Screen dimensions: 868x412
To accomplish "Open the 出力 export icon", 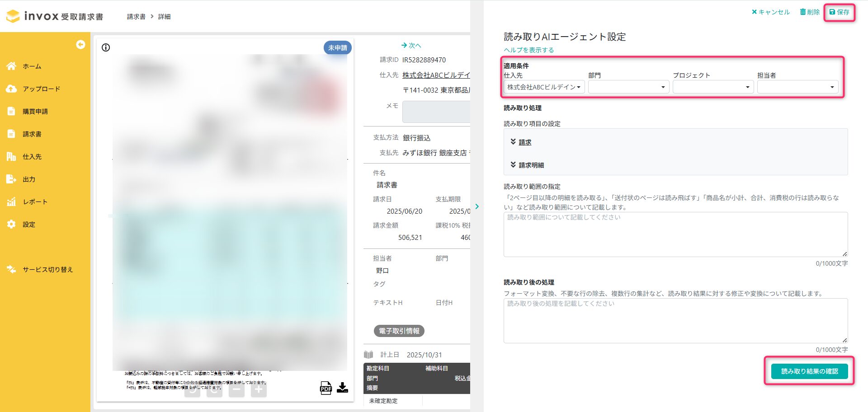I will (11, 179).
